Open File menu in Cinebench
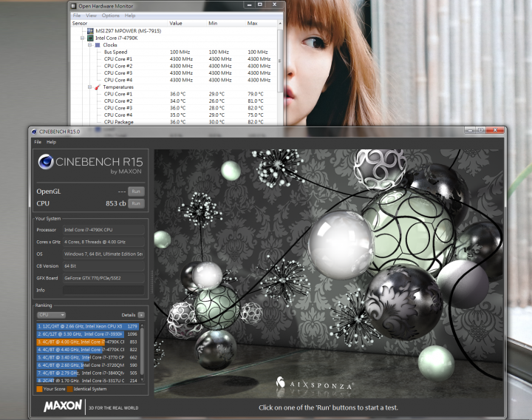This screenshot has width=532, height=420. [x=38, y=142]
